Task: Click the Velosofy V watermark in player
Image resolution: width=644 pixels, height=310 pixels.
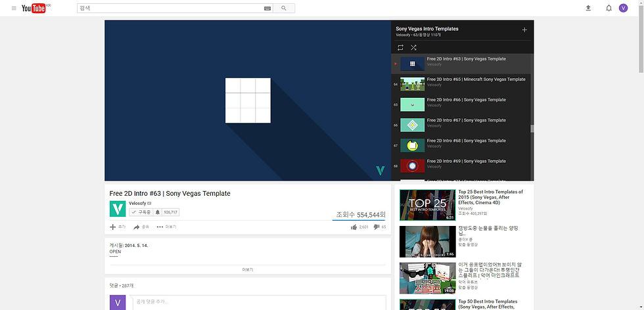Action: [x=380, y=170]
